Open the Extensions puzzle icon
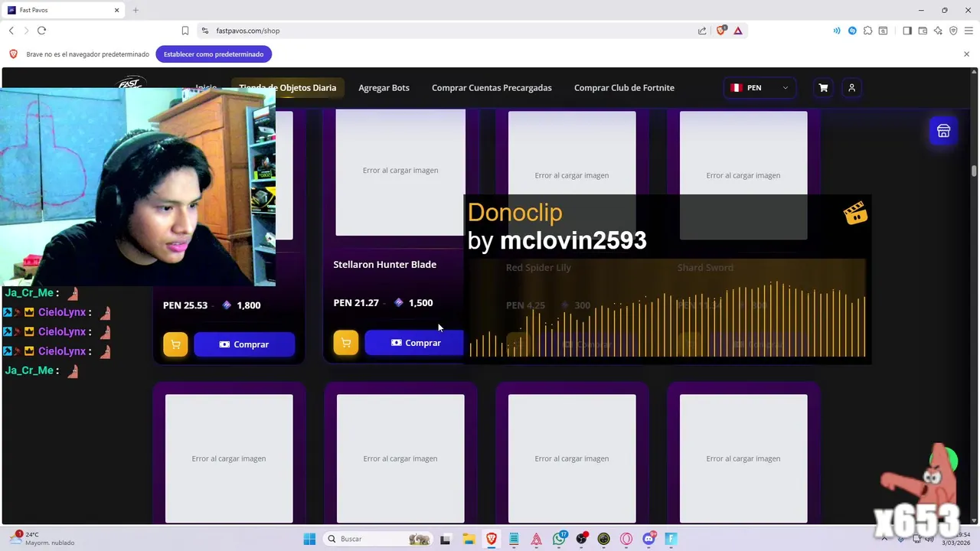 pos(867,31)
